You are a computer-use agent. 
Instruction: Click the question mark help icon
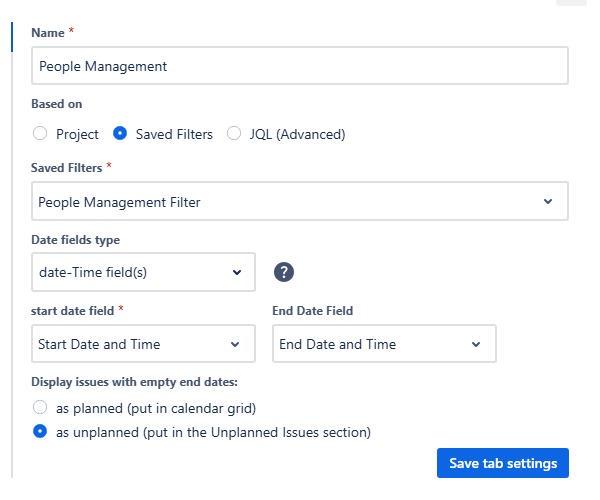285,272
